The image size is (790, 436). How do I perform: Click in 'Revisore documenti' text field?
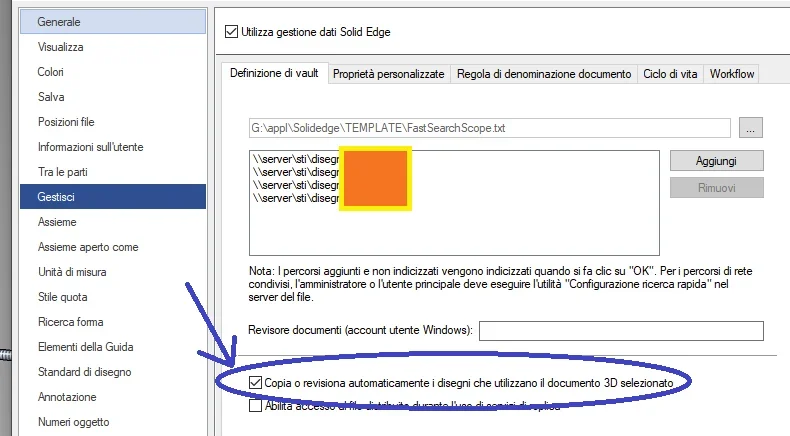click(621, 331)
